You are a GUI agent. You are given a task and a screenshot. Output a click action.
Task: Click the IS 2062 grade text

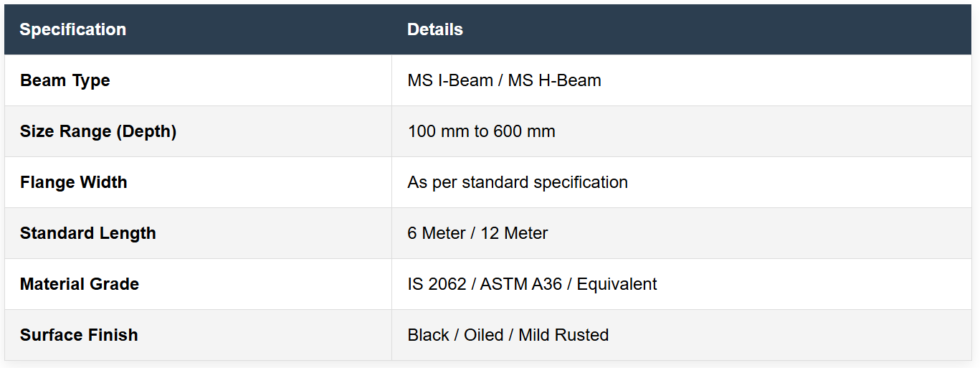click(x=437, y=284)
